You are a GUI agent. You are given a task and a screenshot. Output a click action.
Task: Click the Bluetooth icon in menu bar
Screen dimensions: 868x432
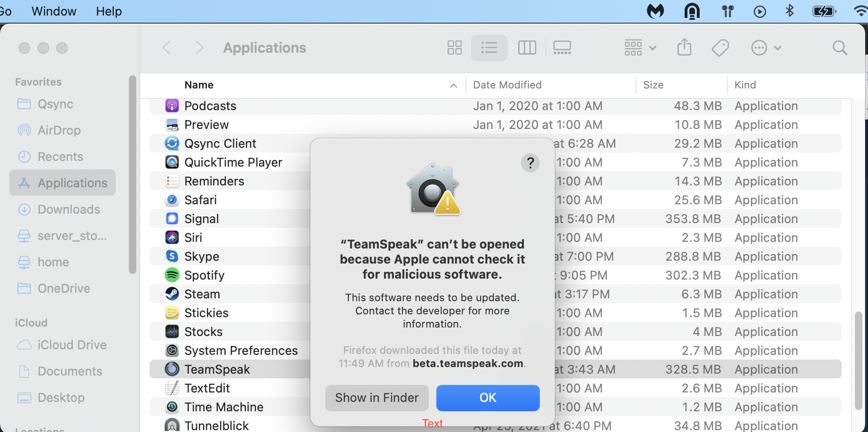[789, 11]
